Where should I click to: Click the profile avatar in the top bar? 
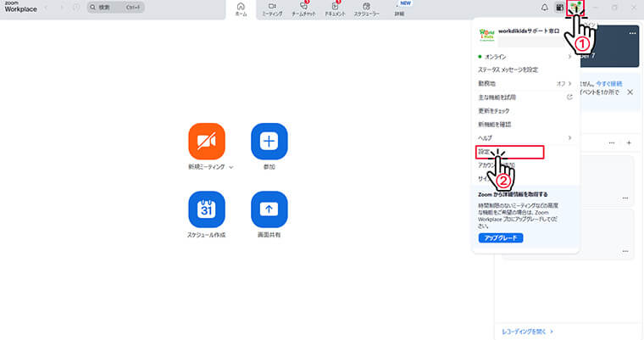click(576, 8)
